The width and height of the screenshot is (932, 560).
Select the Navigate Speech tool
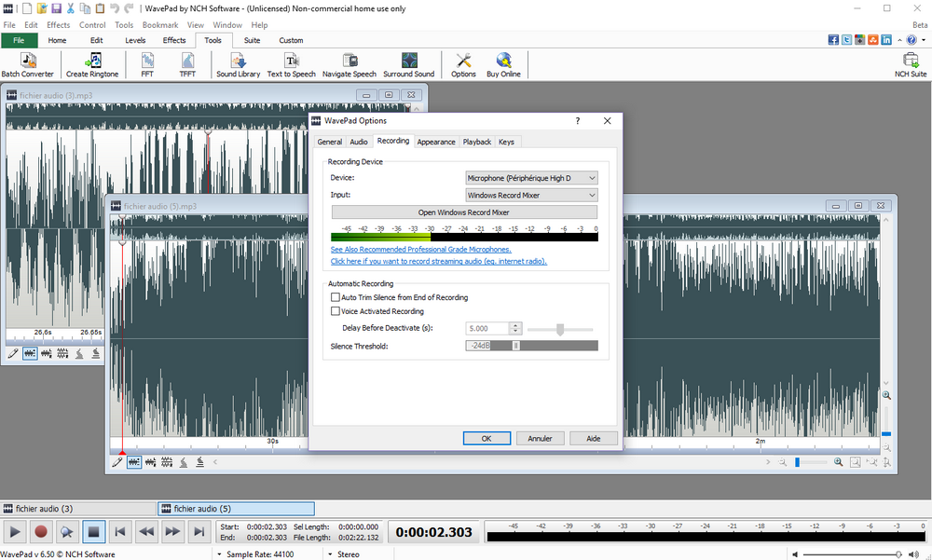point(349,64)
